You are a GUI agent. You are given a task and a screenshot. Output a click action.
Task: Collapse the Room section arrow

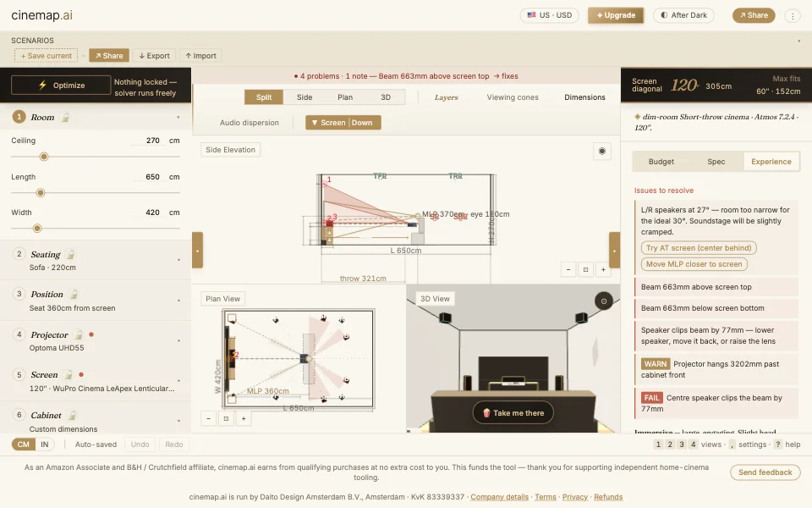click(178, 118)
